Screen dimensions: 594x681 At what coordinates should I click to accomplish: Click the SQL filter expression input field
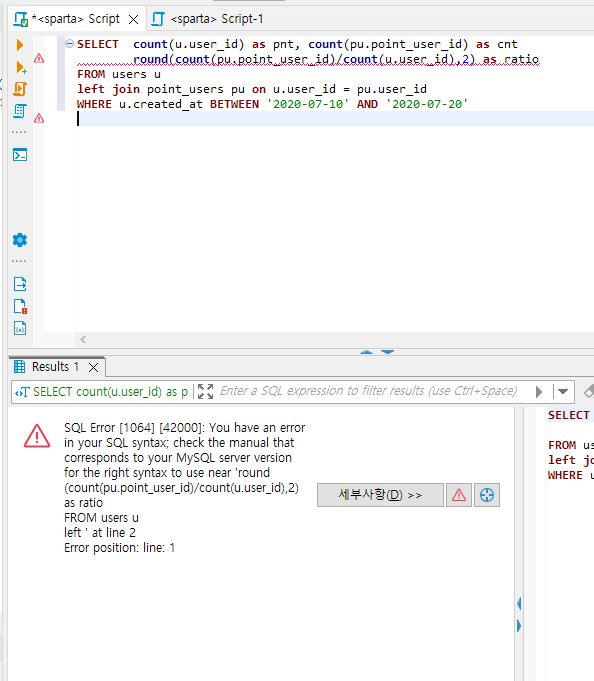pos(368,391)
